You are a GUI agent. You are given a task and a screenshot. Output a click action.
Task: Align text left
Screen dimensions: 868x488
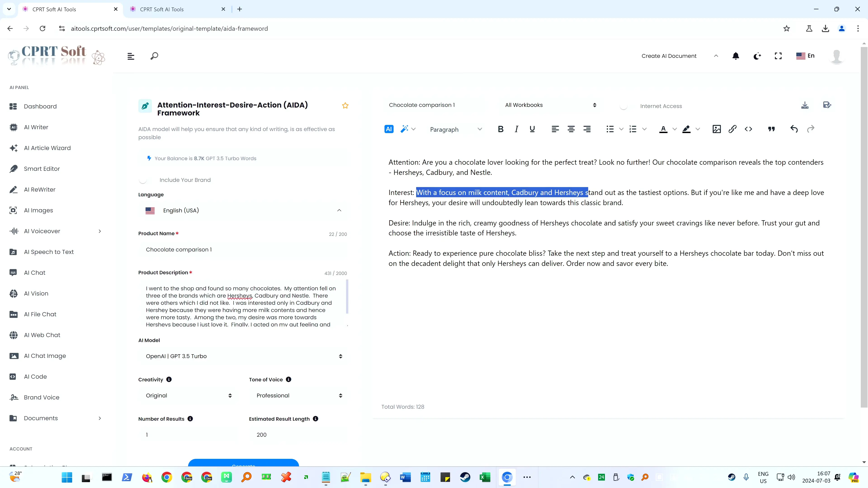pyautogui.click(x=555, y=129)
